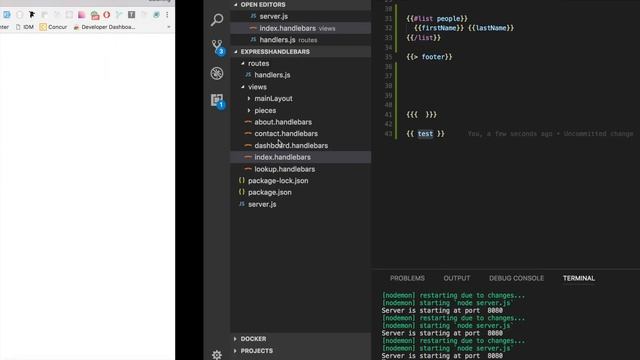
Task: Open lookup.handlebars file
Action: (x=301, y=169)
